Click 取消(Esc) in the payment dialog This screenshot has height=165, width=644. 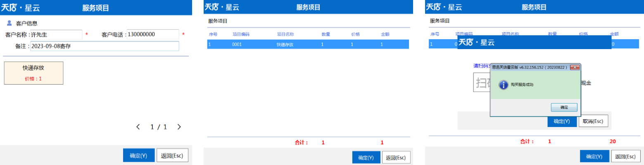(x=593, y=121)
